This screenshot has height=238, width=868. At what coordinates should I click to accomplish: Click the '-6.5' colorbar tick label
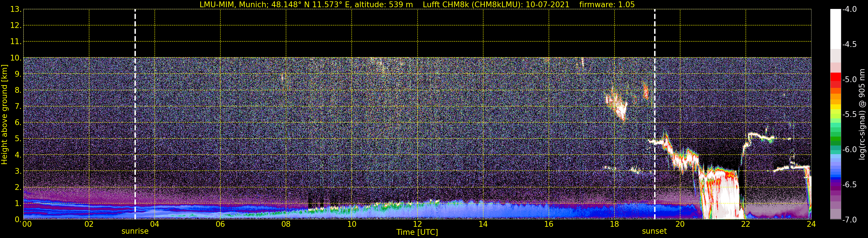pos(849,185)
